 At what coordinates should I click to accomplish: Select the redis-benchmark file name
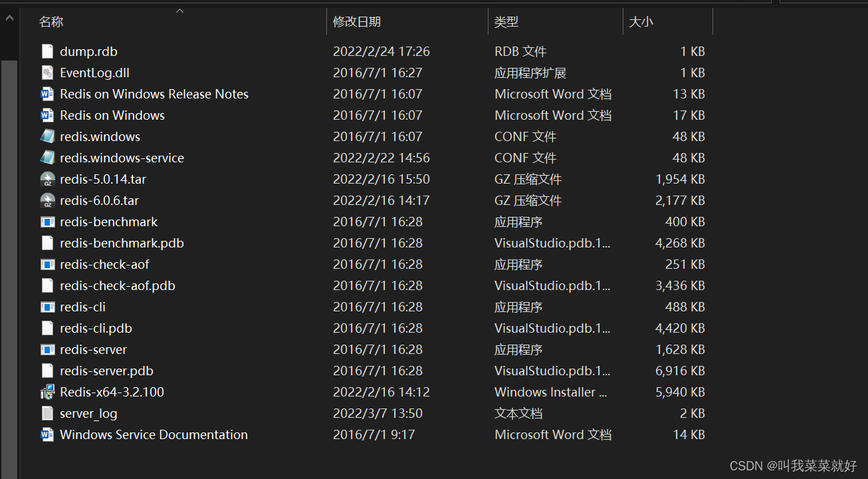tap(108, 222)
